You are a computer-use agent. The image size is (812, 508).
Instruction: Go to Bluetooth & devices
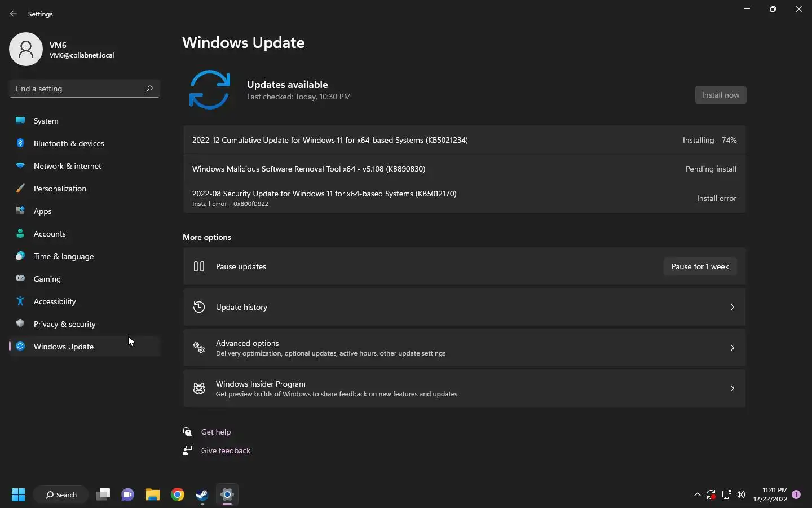(x=85, y=143)
